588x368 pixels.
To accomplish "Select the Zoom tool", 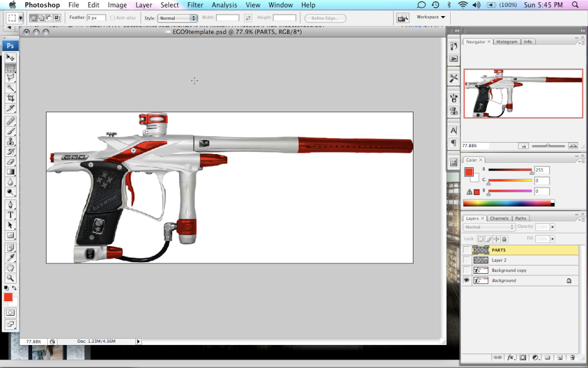I will click(x=10, y=278).
